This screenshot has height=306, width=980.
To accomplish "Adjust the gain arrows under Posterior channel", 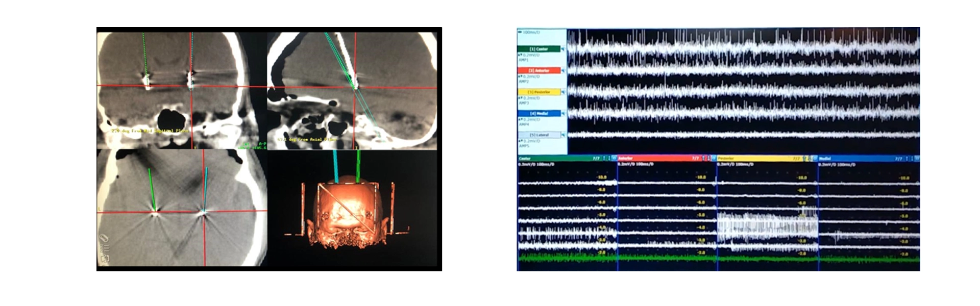I will coord(520,97).
